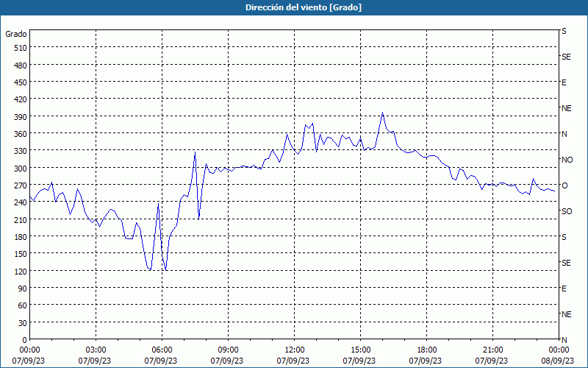
Task: Click the 210 degree axis label
Action: [x=21, y=219]
